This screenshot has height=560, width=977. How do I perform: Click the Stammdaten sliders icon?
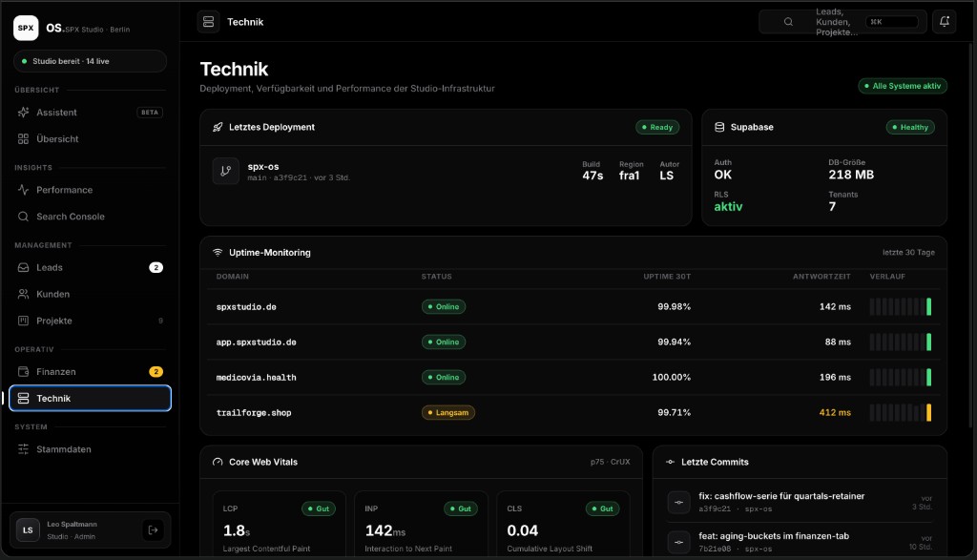(23, 449)
